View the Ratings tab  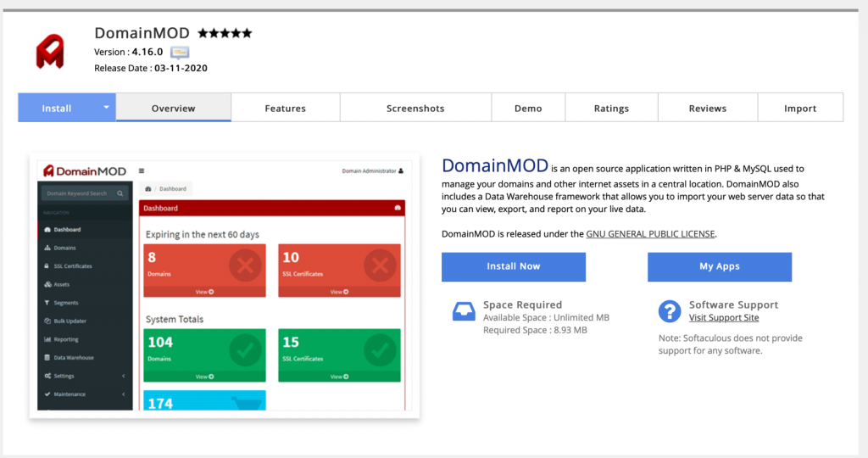pos(611,108)
